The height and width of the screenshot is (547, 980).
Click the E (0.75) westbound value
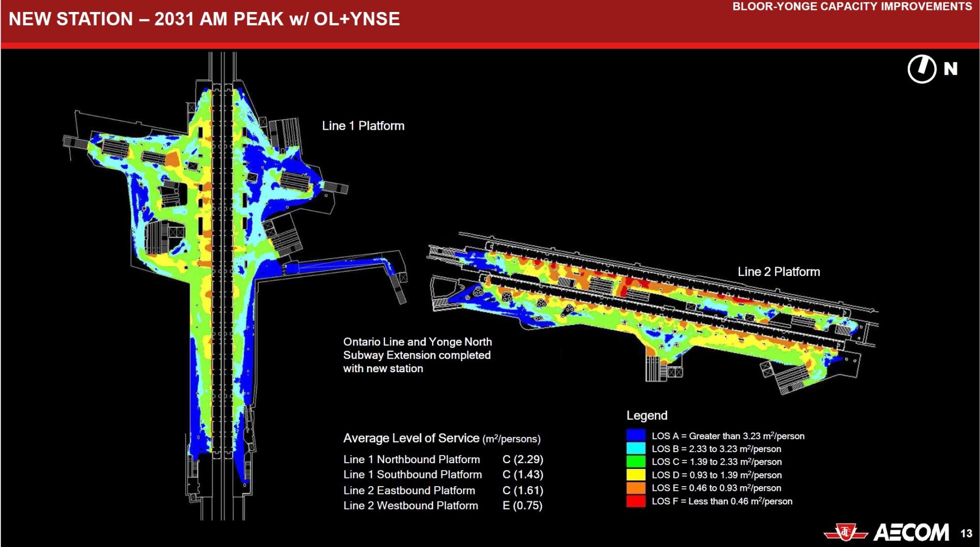pyautogui.click(x=522, y=505)
